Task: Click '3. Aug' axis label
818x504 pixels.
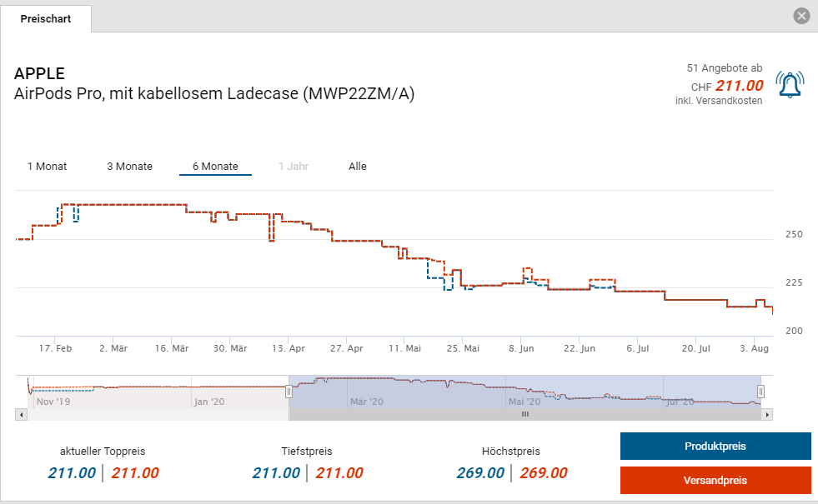Action: point(755,348)
